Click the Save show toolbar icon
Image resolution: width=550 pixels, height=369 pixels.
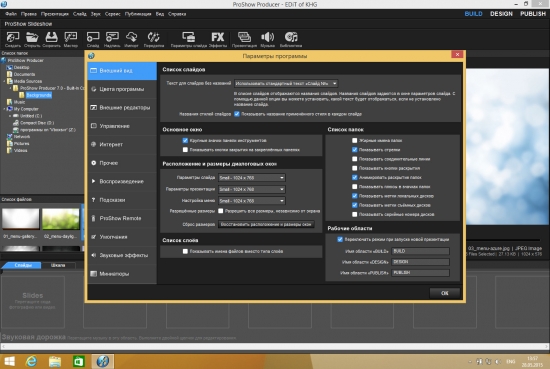51,39
